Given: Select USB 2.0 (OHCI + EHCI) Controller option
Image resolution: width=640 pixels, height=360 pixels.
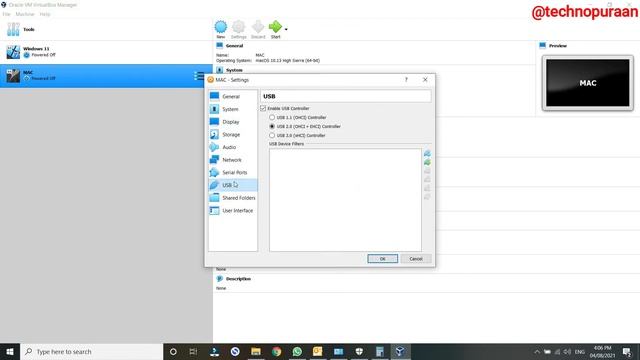Looking at the screenshot, I should click(304, 126).
